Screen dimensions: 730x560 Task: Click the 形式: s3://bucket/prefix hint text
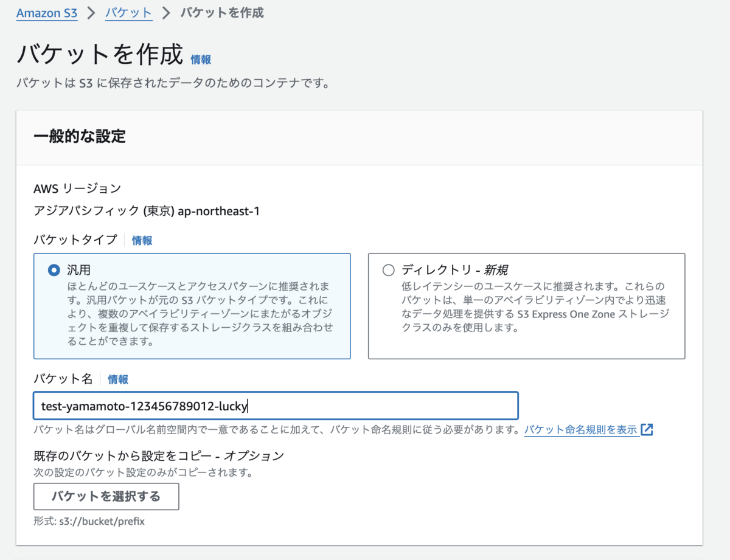click(89, 521)
